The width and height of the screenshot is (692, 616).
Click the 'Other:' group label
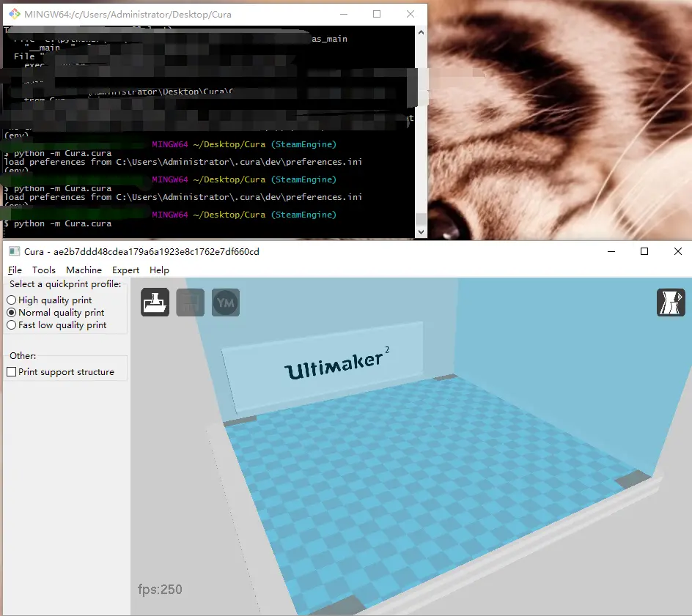[x=23, y=355]
